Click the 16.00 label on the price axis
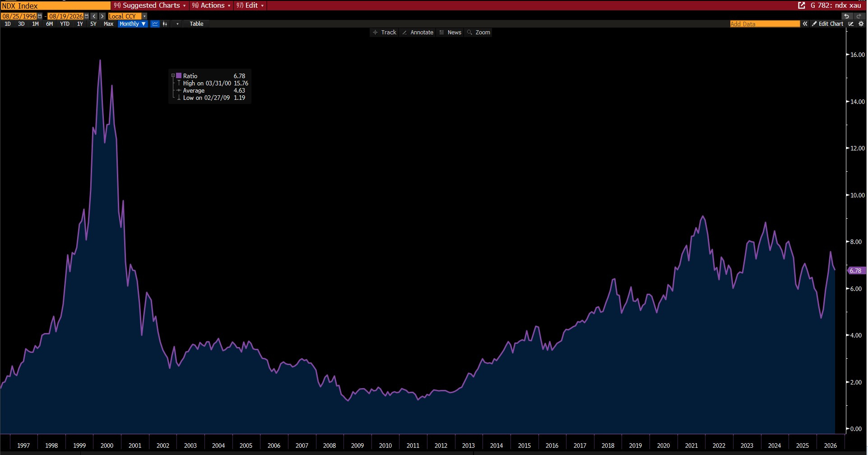 [x=858, y=55]
